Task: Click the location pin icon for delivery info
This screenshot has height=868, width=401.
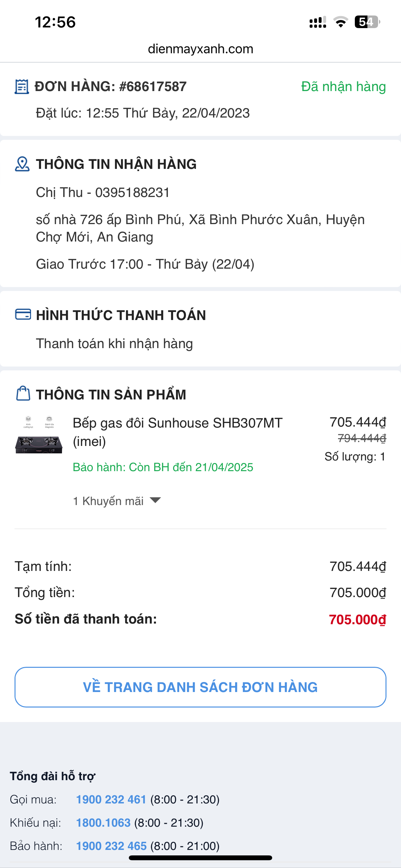Action: (22, 164)
